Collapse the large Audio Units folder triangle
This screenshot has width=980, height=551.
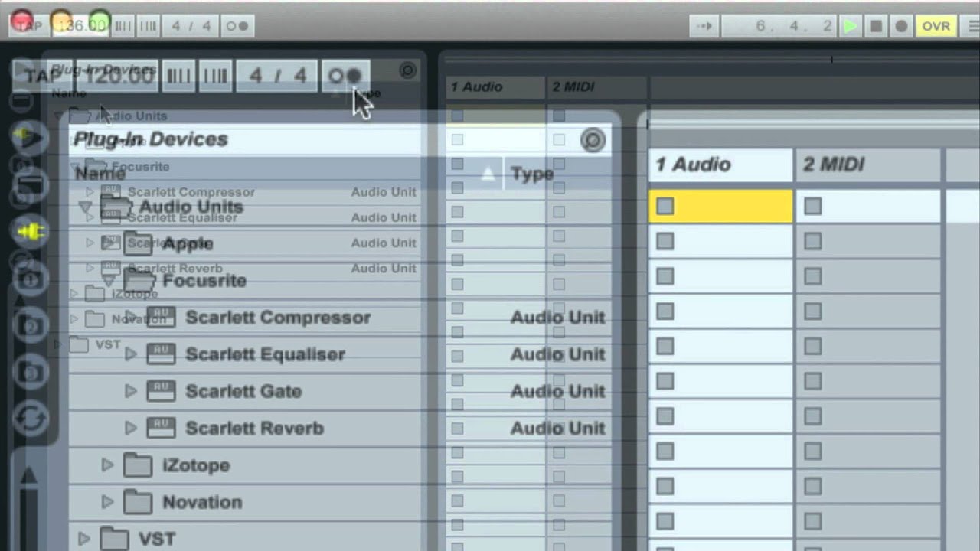[x=84, y=207]
